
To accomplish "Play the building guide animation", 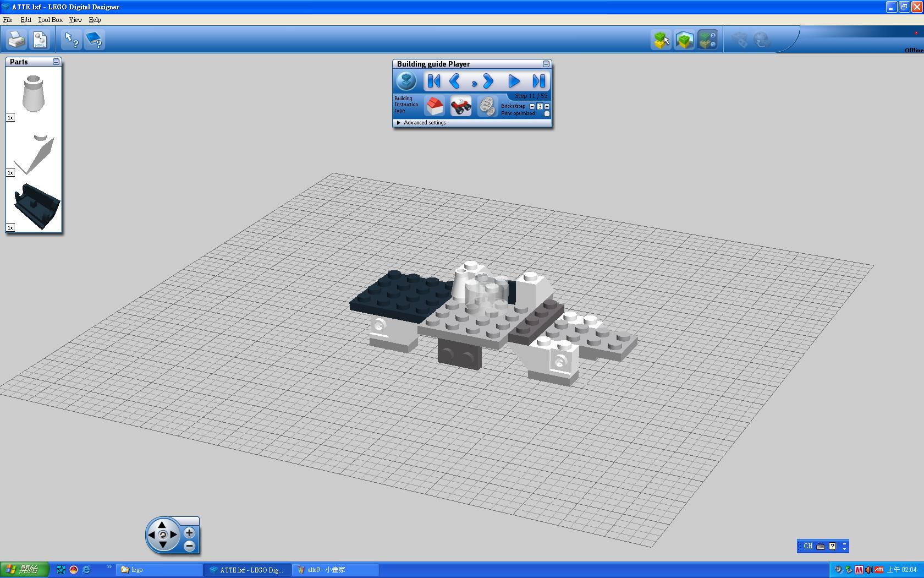I will point(513,81).
